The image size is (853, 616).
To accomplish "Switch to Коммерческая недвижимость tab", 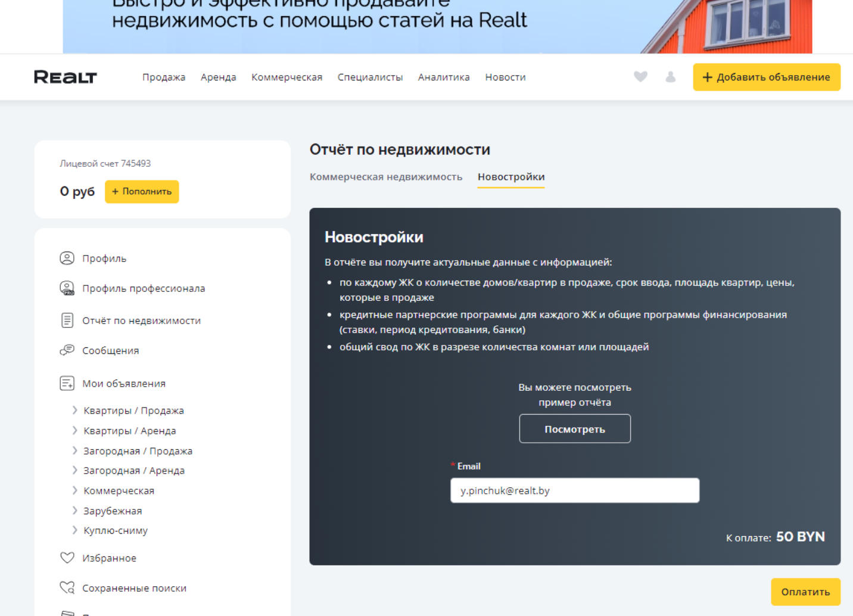I will 386,177.
